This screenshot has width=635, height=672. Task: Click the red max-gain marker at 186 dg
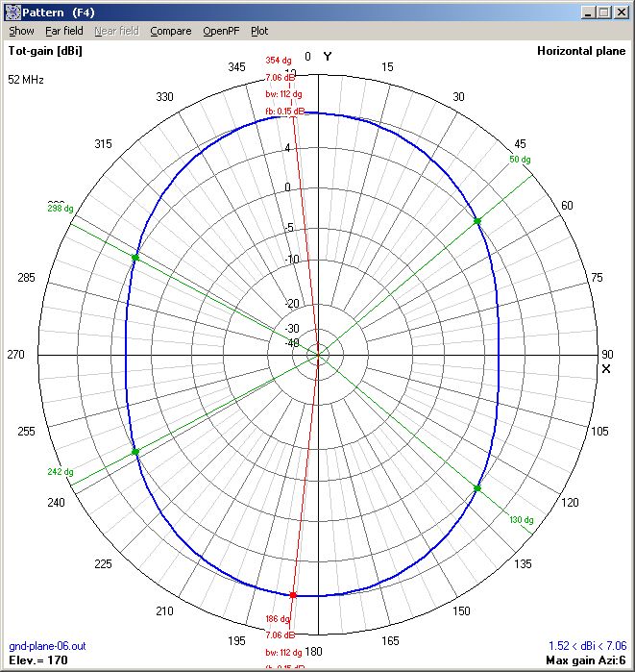(x=293, y=595)
